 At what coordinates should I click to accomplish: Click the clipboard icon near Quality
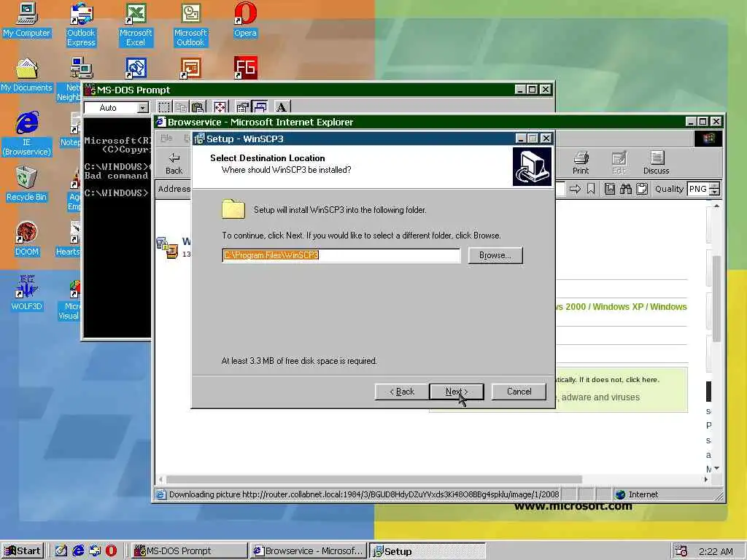click(642, 189)
